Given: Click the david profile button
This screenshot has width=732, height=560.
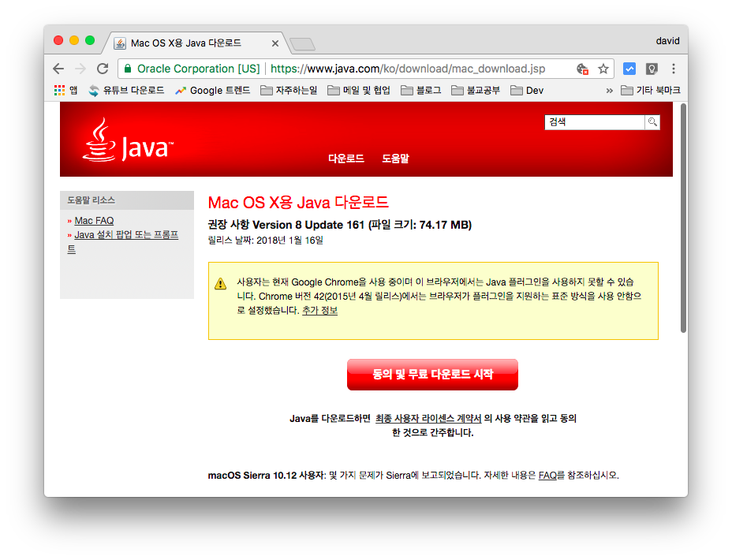Looking at the screenshot, I should coord(667,41).
